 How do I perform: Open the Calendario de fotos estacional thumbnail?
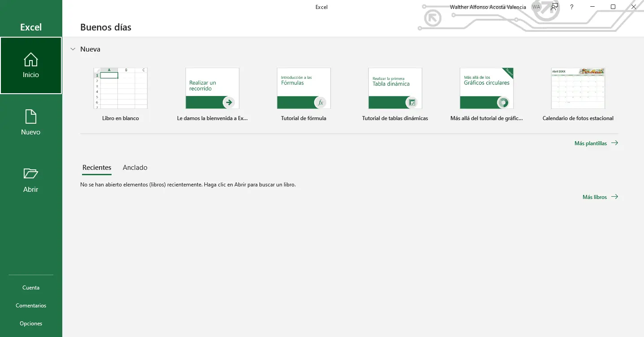(578, 88)
